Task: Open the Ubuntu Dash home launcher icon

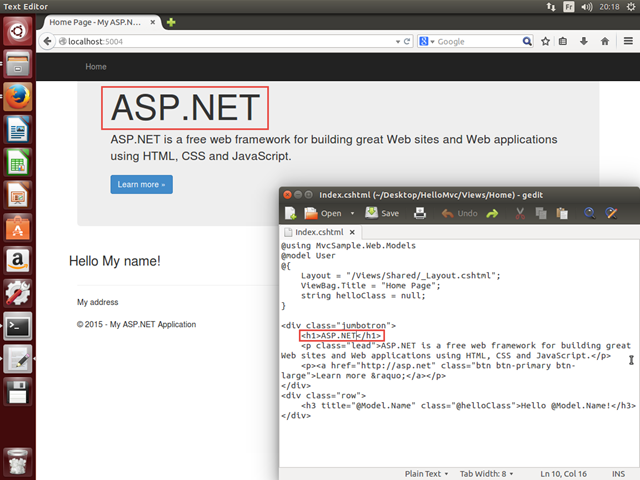Action: 18,31
